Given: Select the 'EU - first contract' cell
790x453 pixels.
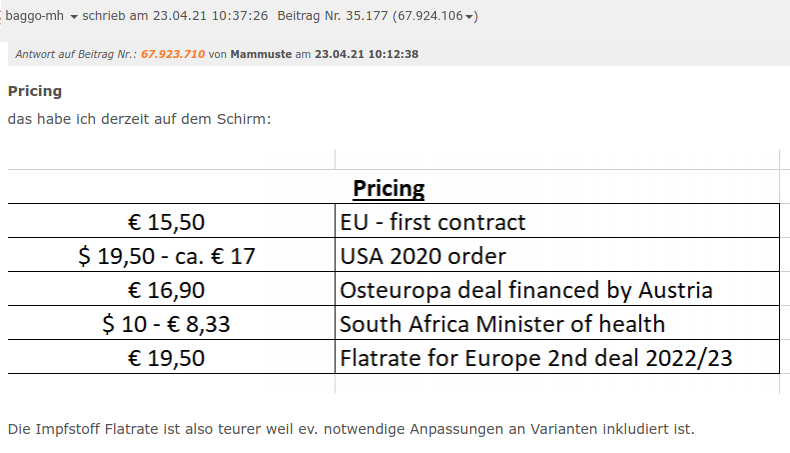Looking at the screenshot, I should 433,222.
